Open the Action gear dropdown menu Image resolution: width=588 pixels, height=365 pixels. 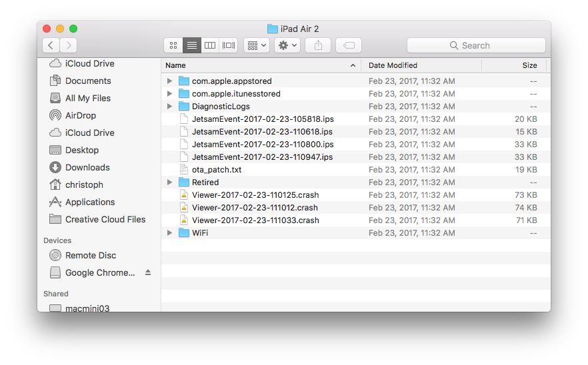287,45
